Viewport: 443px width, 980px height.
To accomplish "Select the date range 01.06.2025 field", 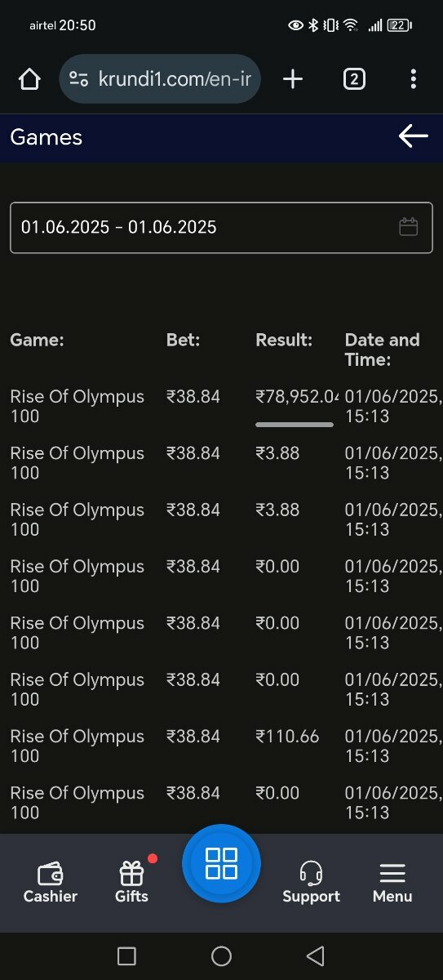I will click(x=221, y=228).
